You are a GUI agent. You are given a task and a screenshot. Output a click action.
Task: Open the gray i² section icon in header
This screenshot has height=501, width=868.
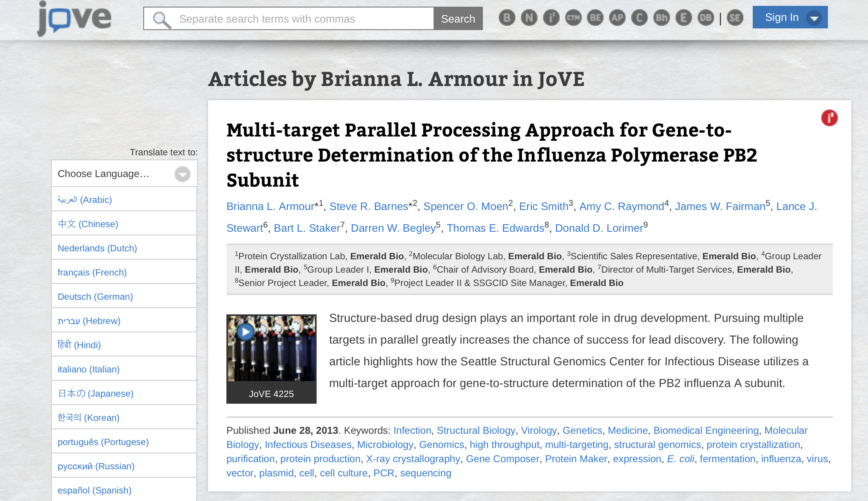(x=551, y=18)
